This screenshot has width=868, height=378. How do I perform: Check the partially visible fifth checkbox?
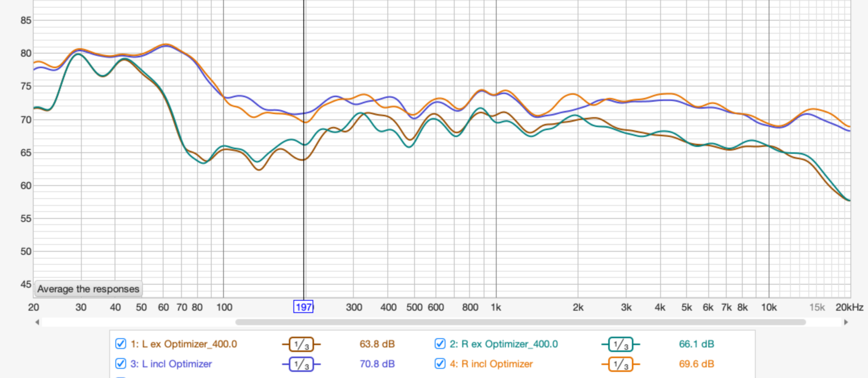click(x=120, y=376)
